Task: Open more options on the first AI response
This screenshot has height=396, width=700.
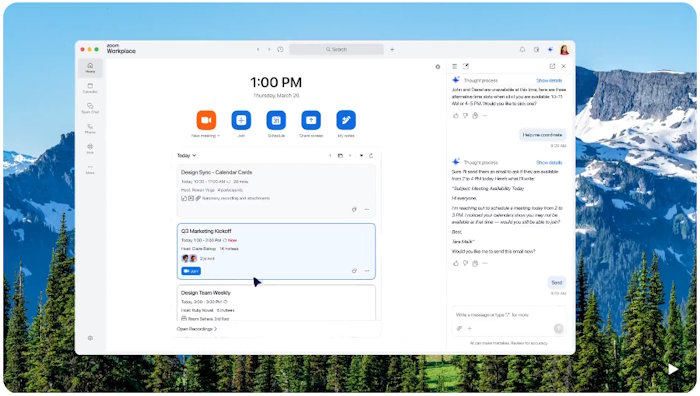Action: [x=485, y=116]
